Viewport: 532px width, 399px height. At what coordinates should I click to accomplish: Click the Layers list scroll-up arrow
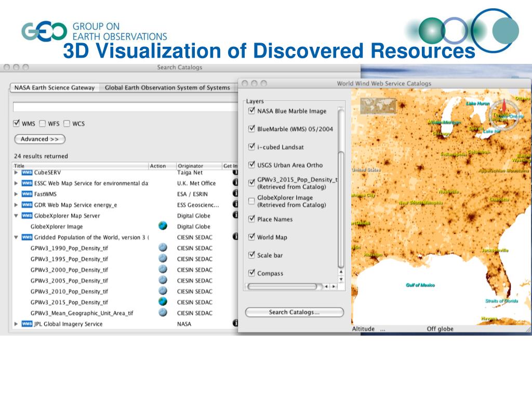[341, 272]
